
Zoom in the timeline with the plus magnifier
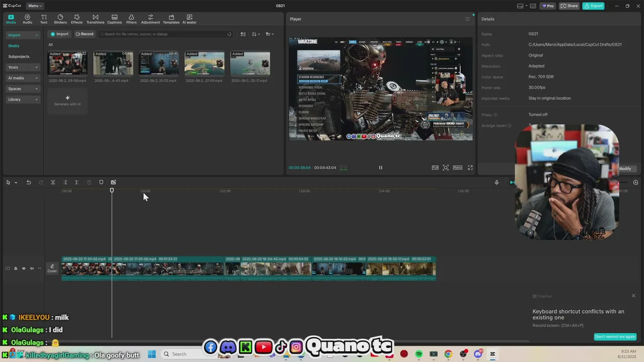point(635,183)
